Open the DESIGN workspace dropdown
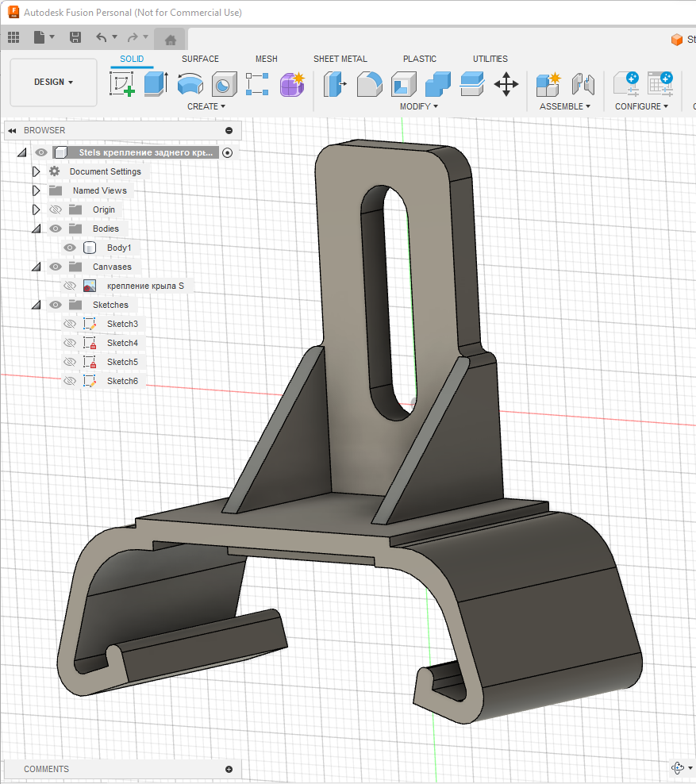The image size is (696, 784). click(53, 82)
